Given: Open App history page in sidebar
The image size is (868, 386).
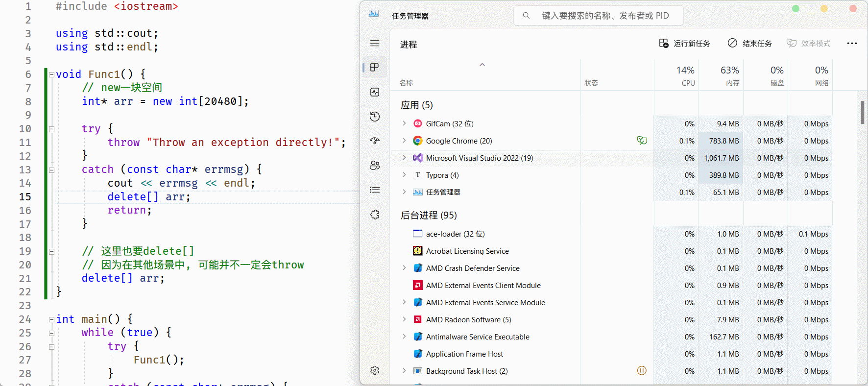Looking at the screenshot, I should 375,117.
